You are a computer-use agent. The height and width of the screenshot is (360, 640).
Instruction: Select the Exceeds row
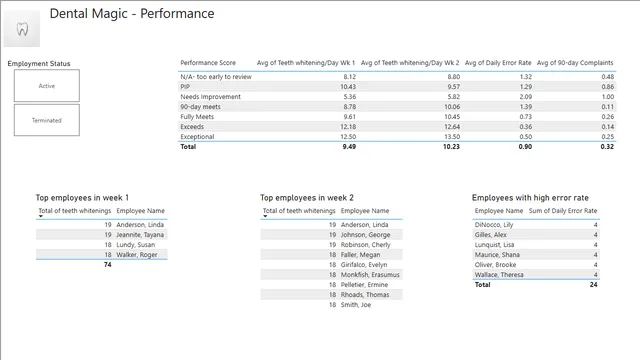(397, 127)
